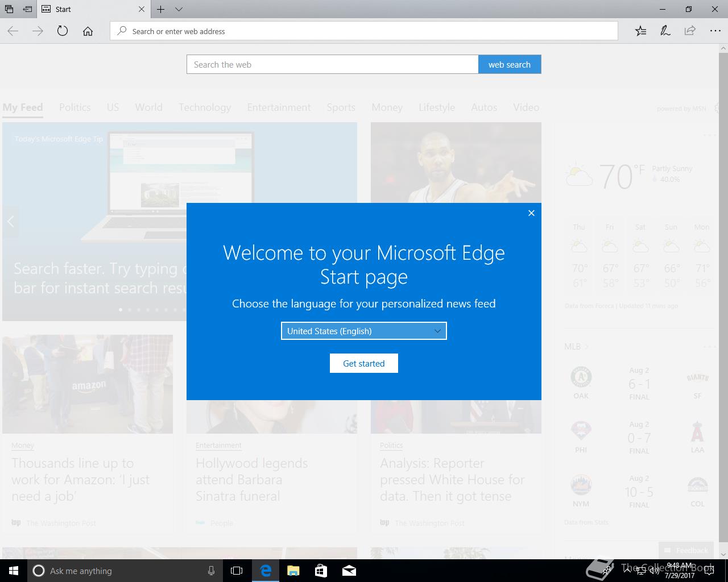Screen dimensions: 728x582
Task: Open weather card options ellipsis
Action: tap(709, 135)
